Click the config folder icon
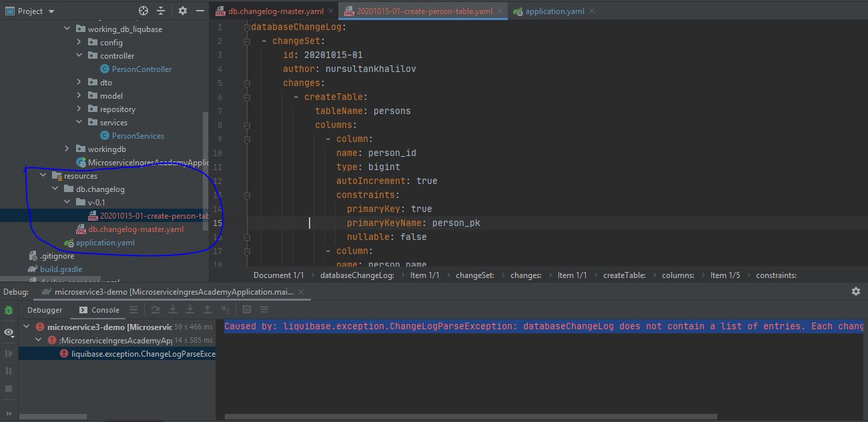 (93, 43)
